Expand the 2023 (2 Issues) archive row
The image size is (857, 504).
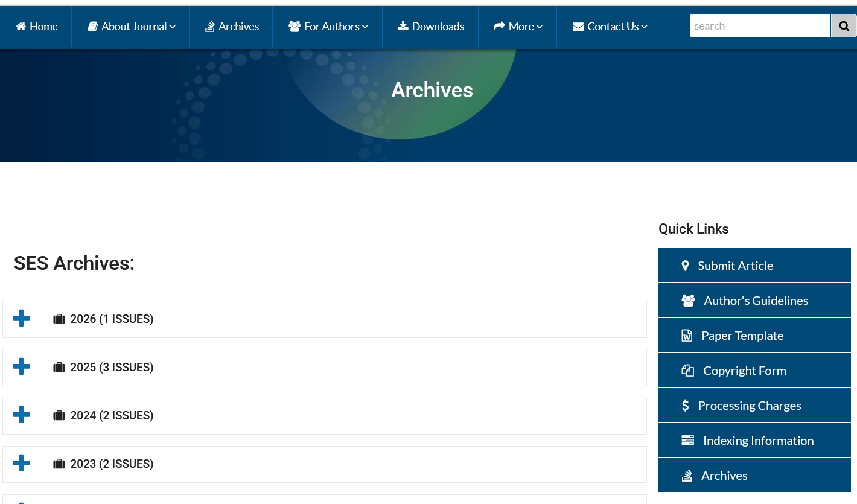325,464
